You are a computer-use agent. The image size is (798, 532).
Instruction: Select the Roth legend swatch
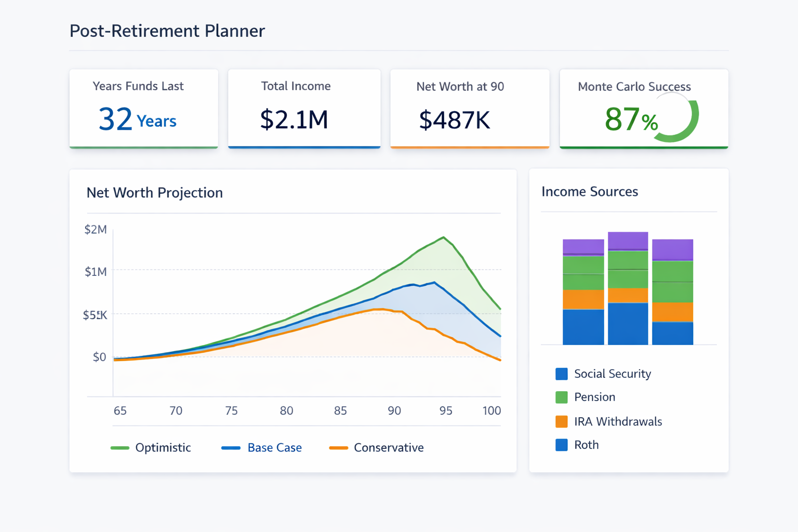pos(561,445)
